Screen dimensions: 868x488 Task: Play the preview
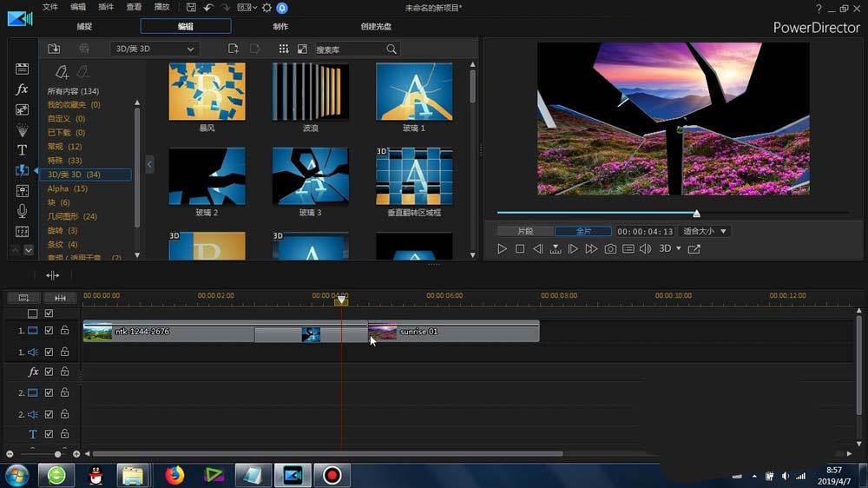[502, 248]
